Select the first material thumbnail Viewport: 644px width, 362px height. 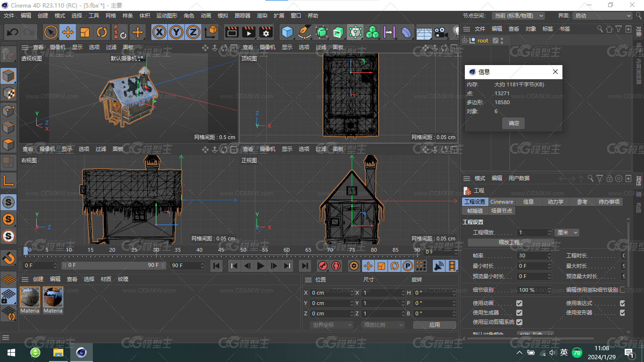(x=30, y=297)
